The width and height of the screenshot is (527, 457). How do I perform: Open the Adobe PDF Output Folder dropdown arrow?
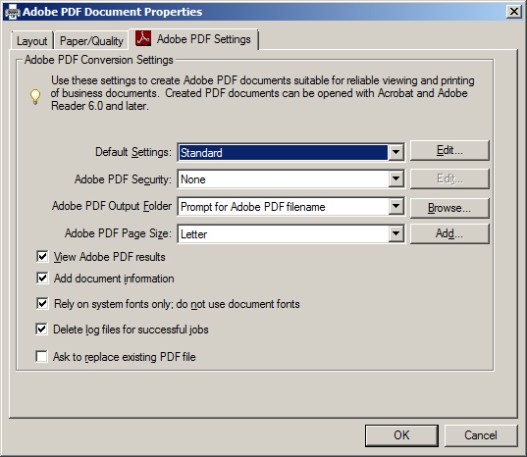tap(396, 206)
